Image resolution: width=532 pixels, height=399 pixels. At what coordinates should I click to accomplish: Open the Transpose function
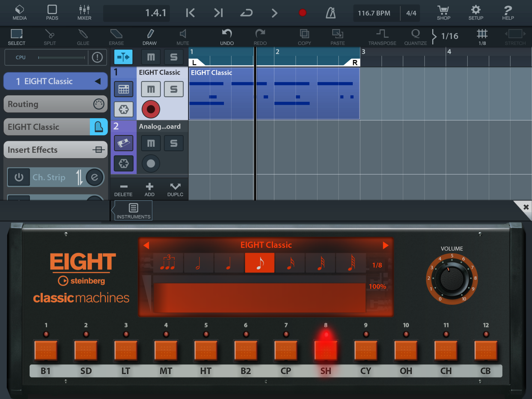pos(382,37)
